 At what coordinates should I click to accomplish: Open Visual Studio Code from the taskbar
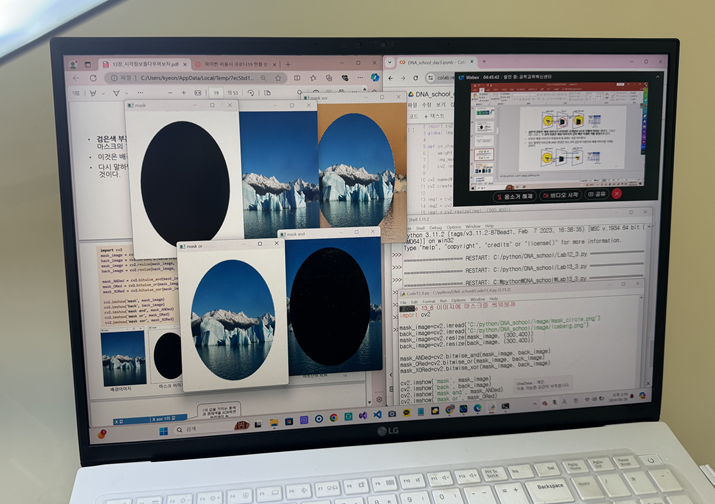[x=377, y=415]
